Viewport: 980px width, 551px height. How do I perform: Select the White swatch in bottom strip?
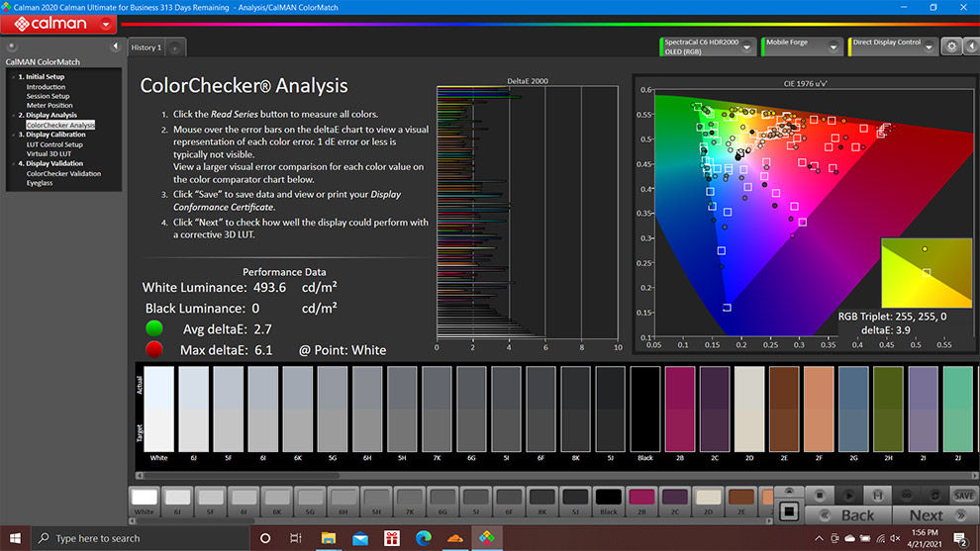point(145,501)
